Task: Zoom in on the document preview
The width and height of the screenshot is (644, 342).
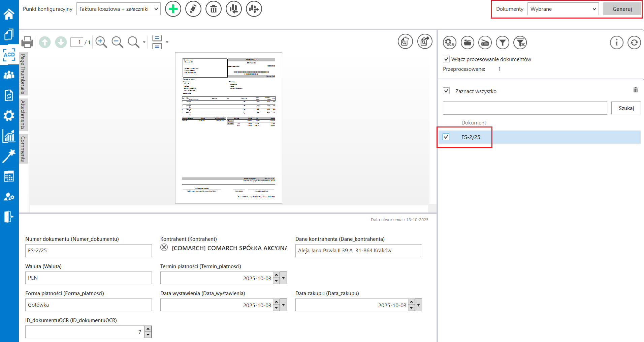Action: (x=101, y=42)
